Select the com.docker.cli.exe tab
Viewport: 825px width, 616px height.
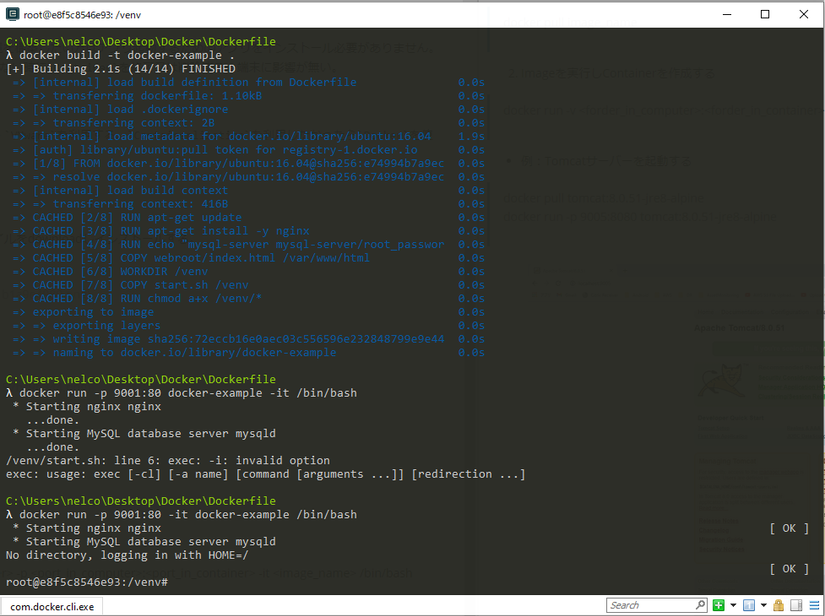(x=52, y=607)
